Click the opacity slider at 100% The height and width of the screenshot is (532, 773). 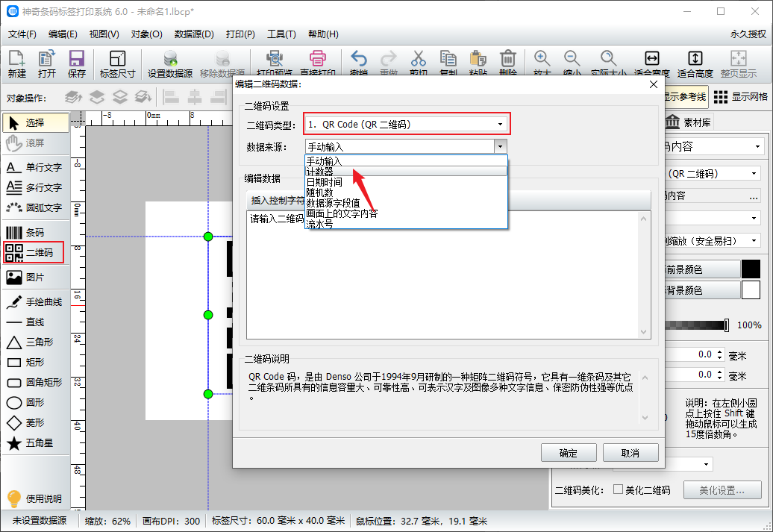click(726, 325)
